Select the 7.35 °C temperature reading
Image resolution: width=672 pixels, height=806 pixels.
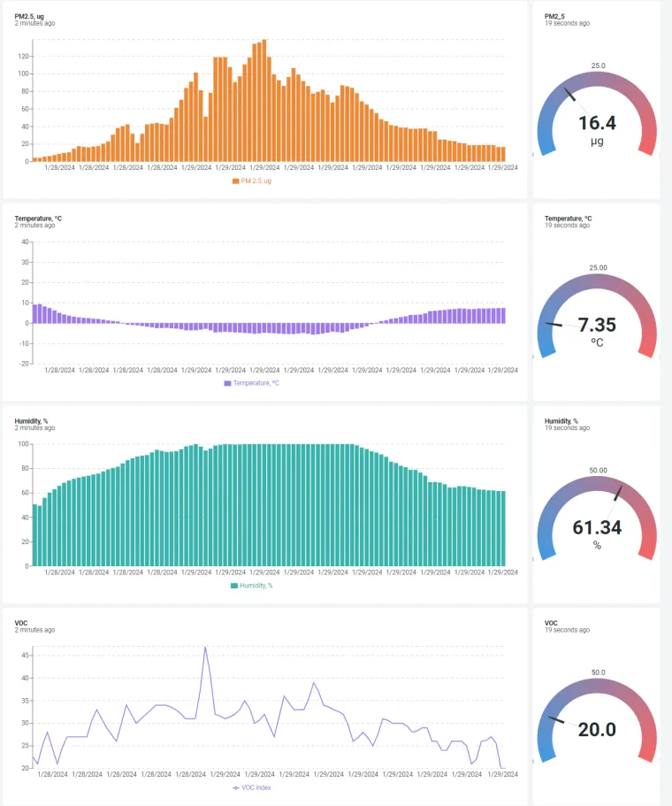597,325
